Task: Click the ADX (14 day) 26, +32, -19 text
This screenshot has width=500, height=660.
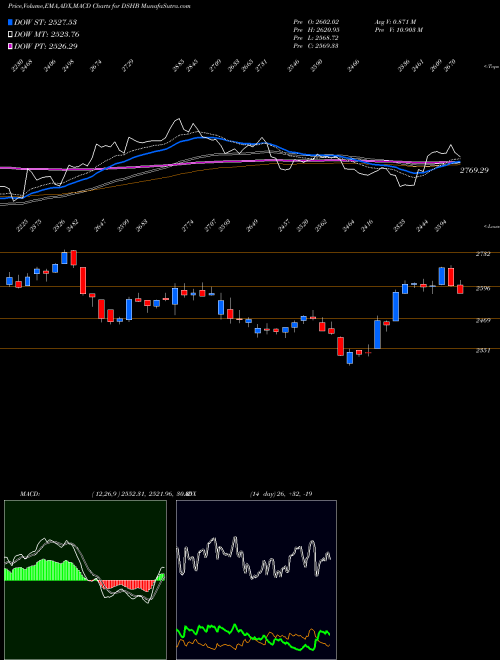Action: [281, 494]
